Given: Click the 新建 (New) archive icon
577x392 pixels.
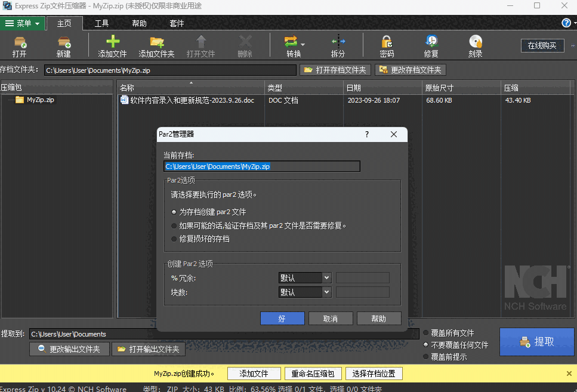Looking at the screenshot, I should pos(64,43).
